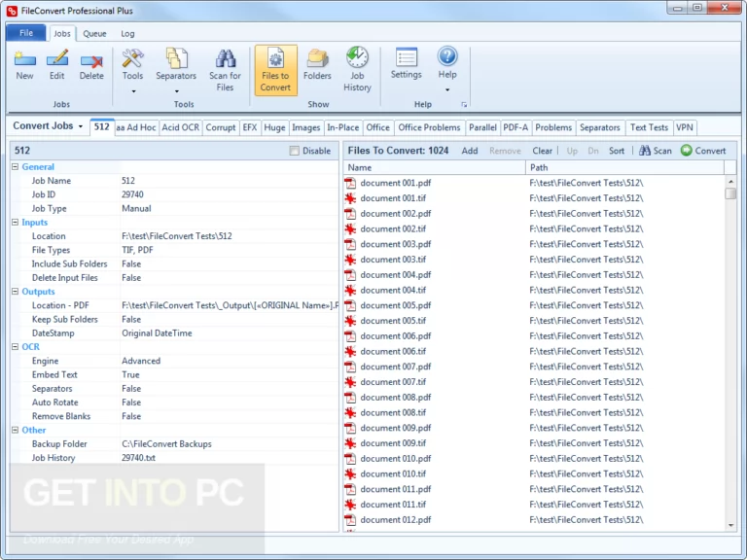This screenshot has height=560, width=747.
Task: Click the Path column header
Action: [624, 167]
